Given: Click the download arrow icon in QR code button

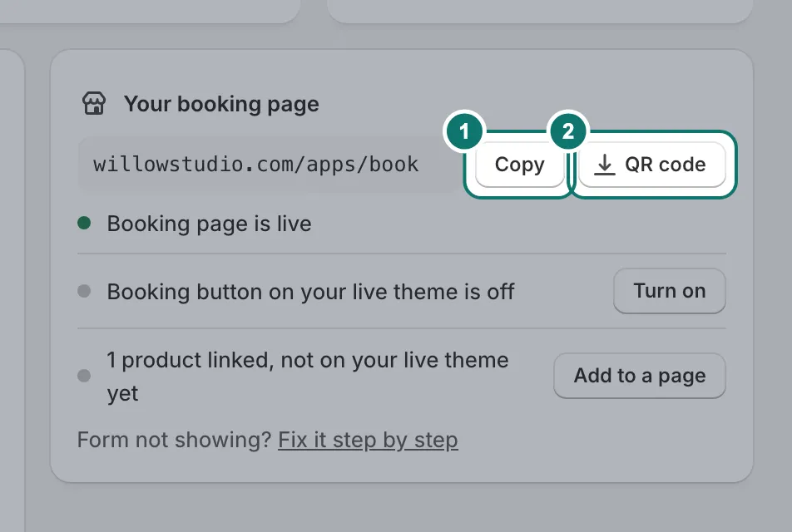Looking at the screenshot, I should pos(604,165).
